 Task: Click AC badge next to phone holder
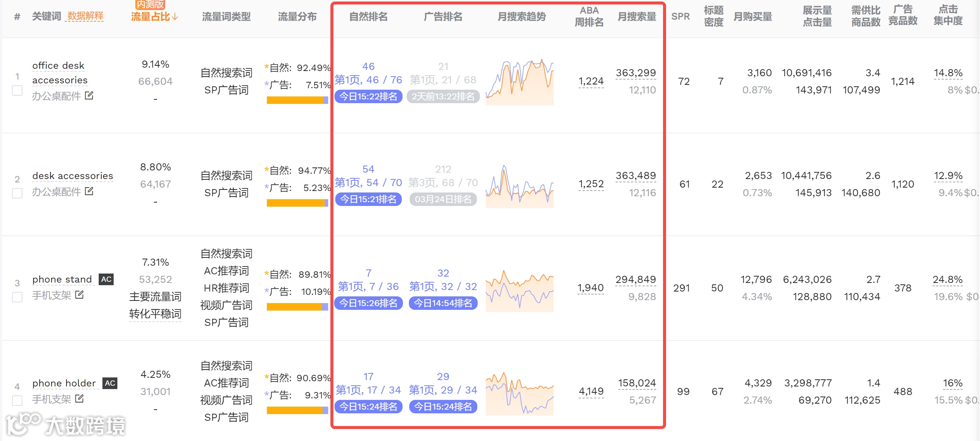pyautogui.click(x=110, y=383)
